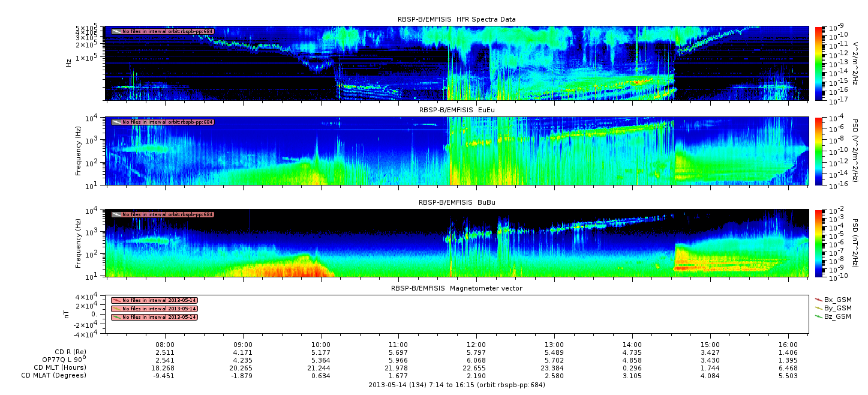868x395 pixels.
Task: Click the red line icon in the top magnetometer warning
Action: click(116, 300)
